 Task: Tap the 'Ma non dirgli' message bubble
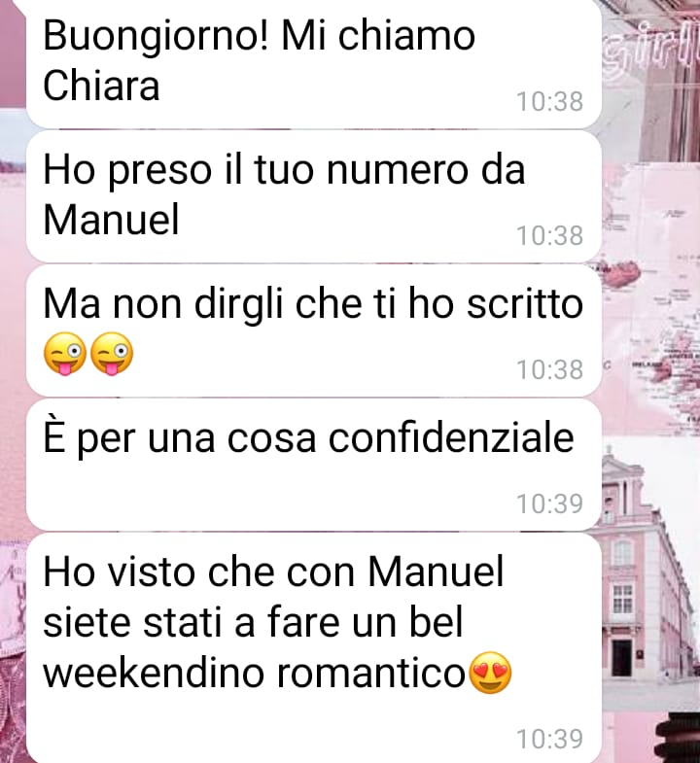tap(314, 330)
